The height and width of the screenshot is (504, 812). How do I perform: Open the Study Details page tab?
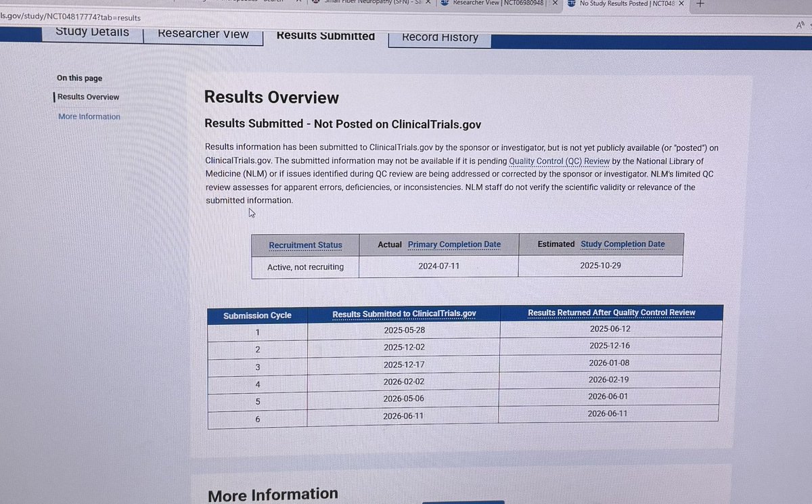coord(91,32)
